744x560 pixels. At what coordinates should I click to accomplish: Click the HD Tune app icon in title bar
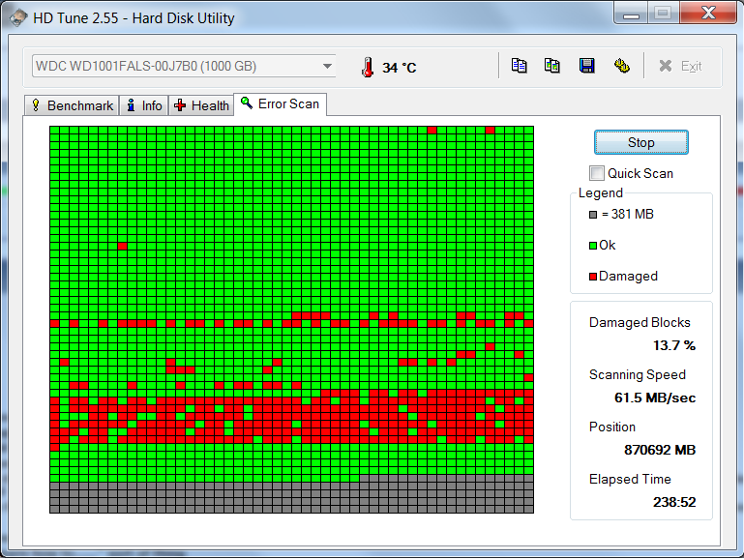18,17
